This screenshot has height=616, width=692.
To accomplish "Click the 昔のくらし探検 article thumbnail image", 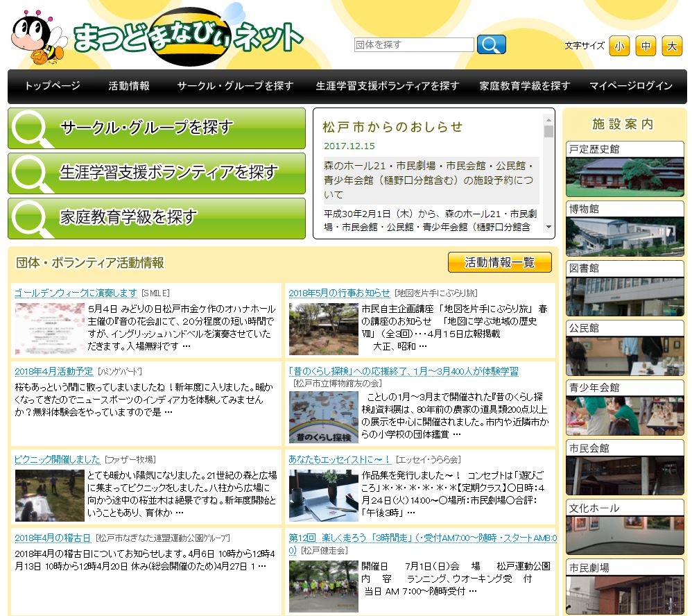I will click(323, 417).
